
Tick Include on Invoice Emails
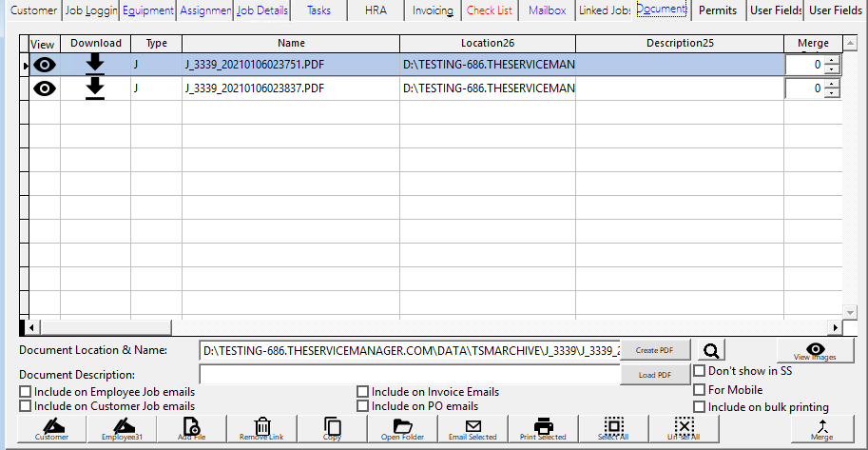tap(362, 392)
